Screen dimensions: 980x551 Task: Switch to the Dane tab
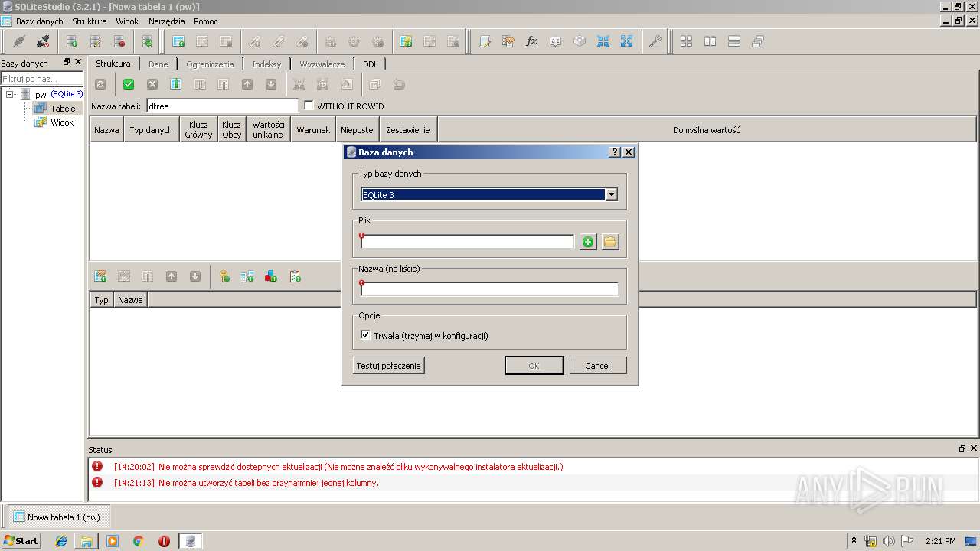tap(158, 64)
